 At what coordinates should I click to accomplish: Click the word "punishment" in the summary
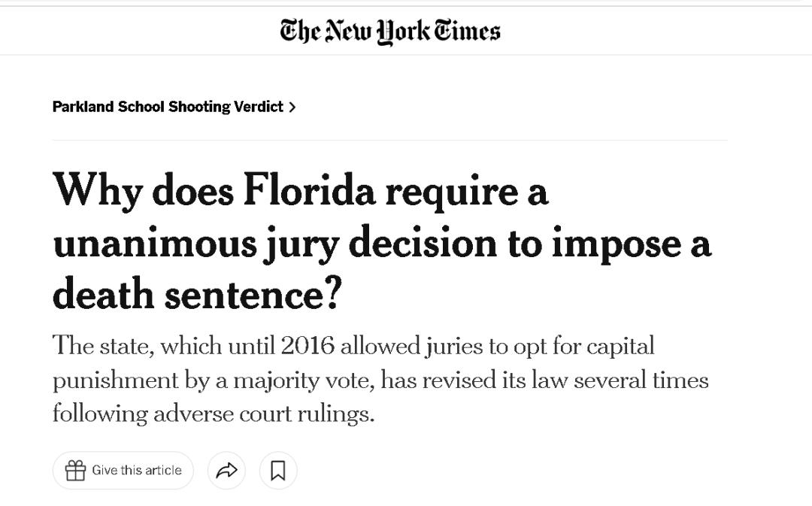coord(114,380)
